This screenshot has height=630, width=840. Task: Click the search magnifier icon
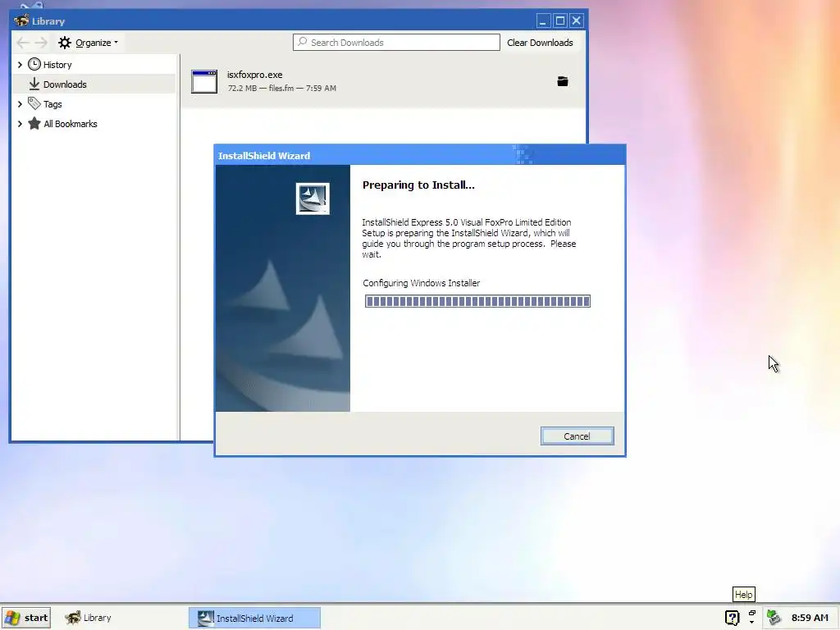pyautogui.click(x=303, y=42)
